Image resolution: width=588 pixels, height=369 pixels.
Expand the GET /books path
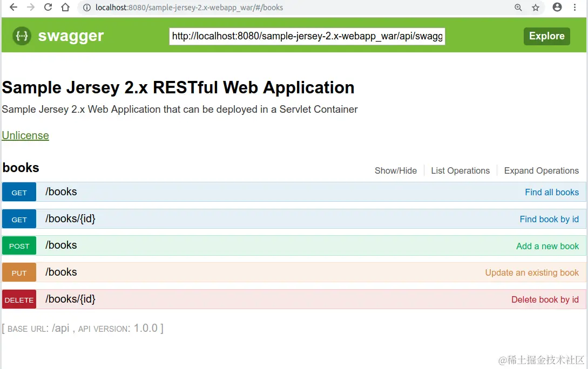point(61,192)
